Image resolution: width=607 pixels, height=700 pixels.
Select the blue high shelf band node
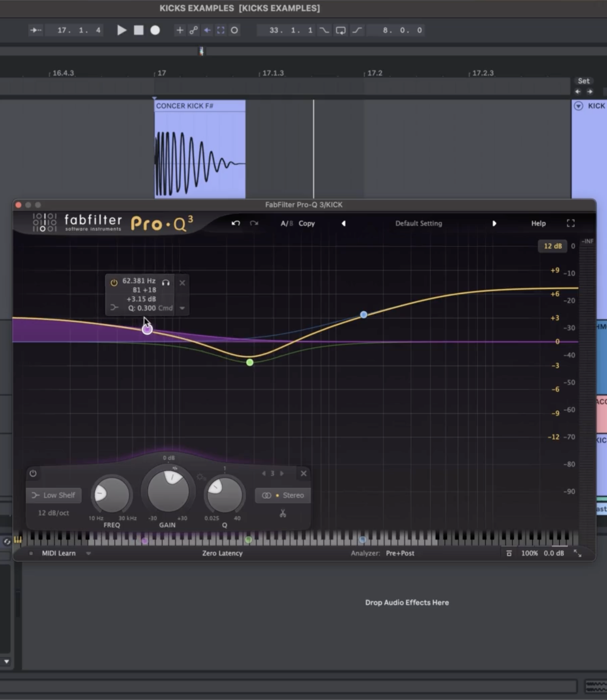(363, 314)
